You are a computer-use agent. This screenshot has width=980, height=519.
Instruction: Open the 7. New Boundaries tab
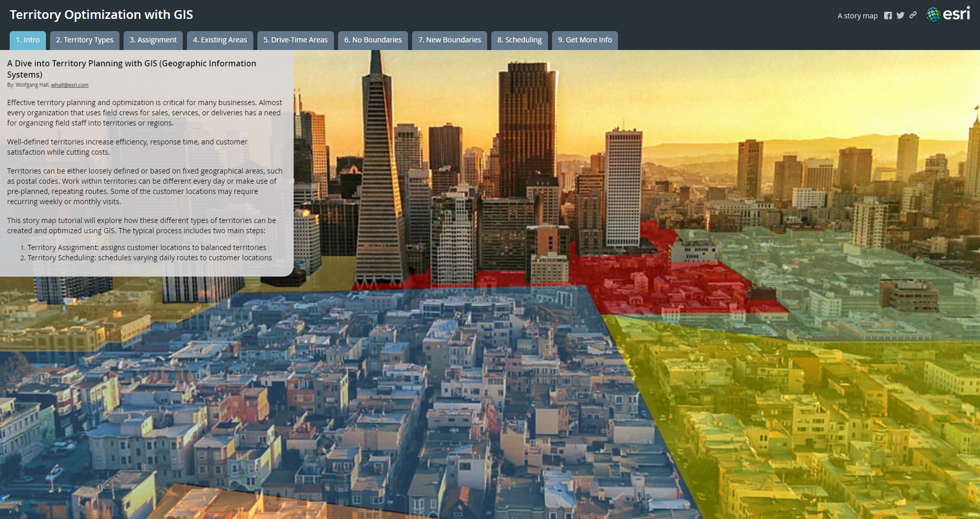click(x=449, y=40)
